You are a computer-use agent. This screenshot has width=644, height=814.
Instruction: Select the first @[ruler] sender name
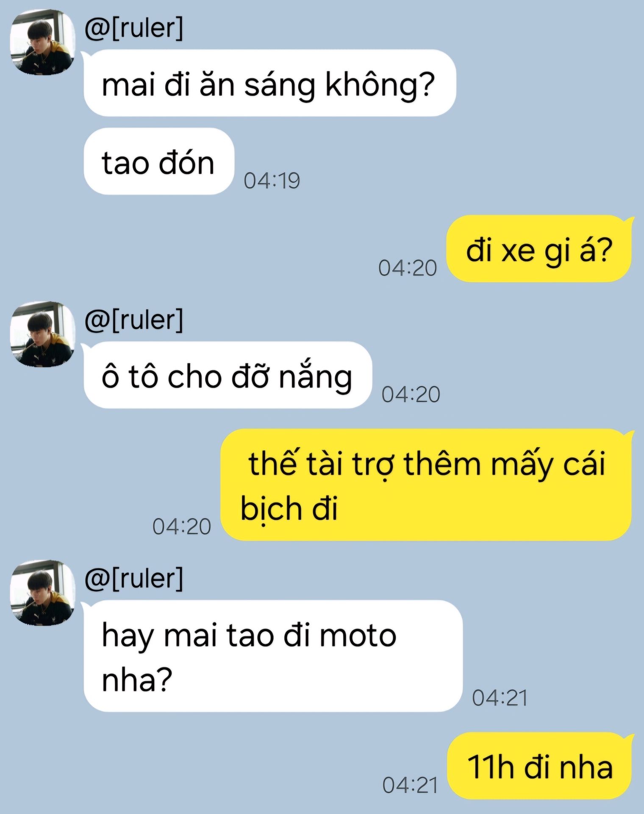click(134, 28)
